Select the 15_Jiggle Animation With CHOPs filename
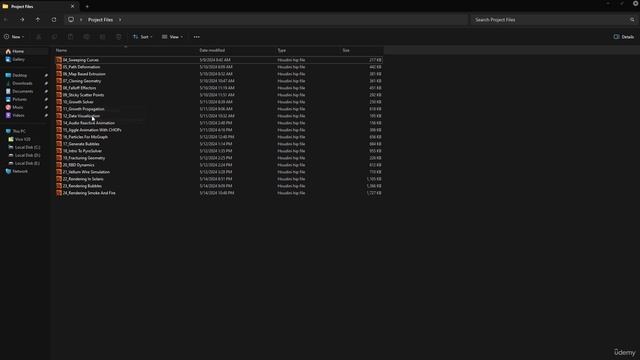The image size is (640, 360). coord(92,130)
